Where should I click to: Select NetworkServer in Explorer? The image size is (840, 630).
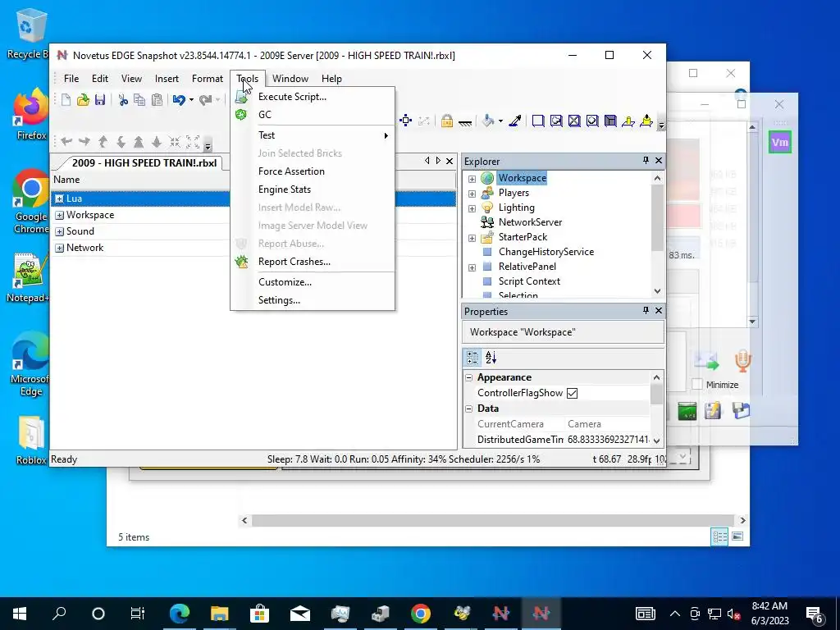click(530, 222)
